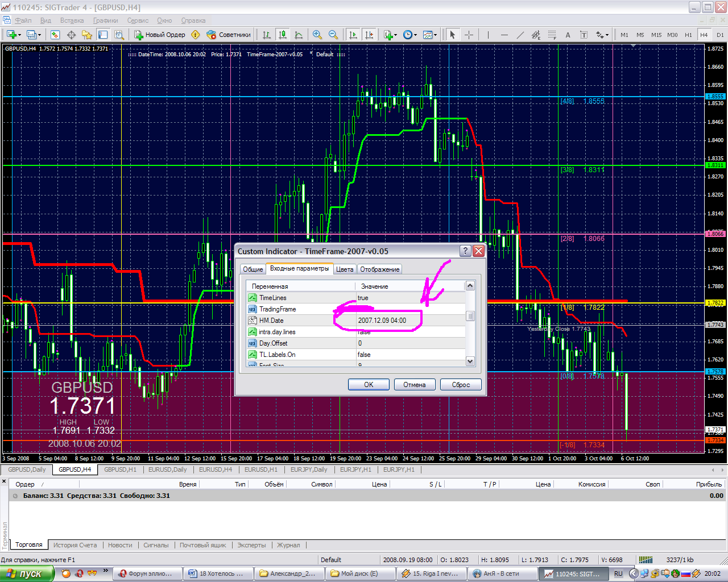Click the RU language indicator
The image size is (728, 582).
coord(618,574)
